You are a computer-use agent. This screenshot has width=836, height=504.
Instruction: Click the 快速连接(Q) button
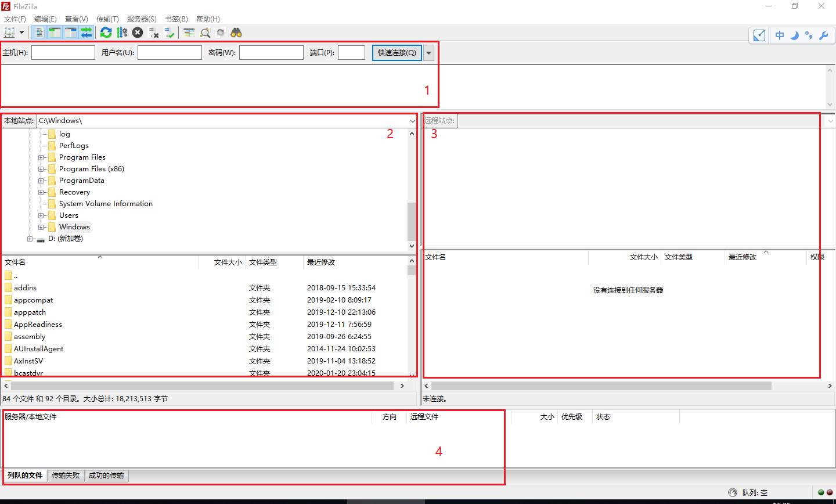397,53
